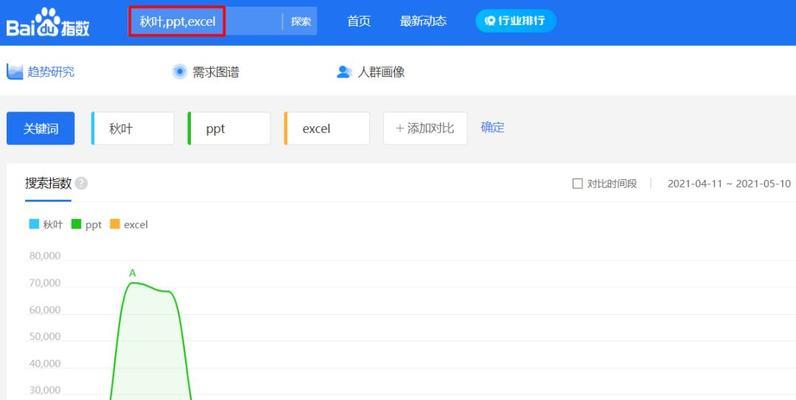Click the help icon beside 搜索指数
796x400 pixels.
81,183
